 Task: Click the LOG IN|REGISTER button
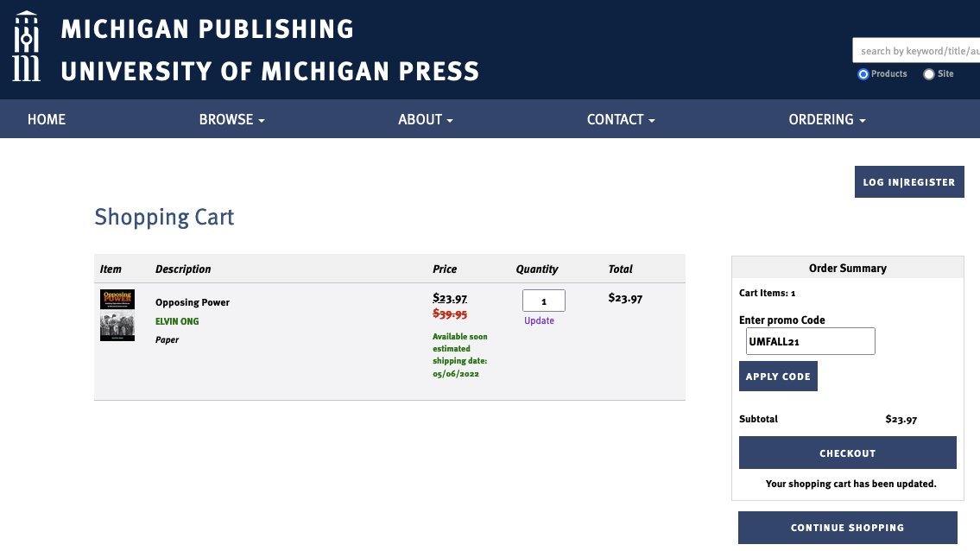[x=908, y=182]
